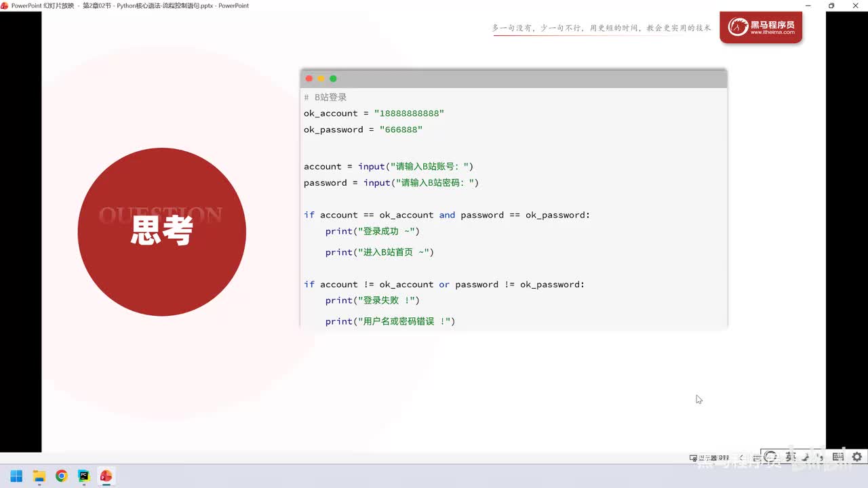Click the 'if account != ok_account or' line

[x=444, y=285]
